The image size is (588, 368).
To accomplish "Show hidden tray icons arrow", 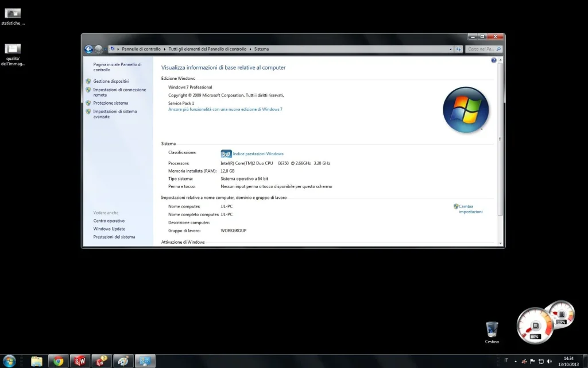I will tap(516, 361).
